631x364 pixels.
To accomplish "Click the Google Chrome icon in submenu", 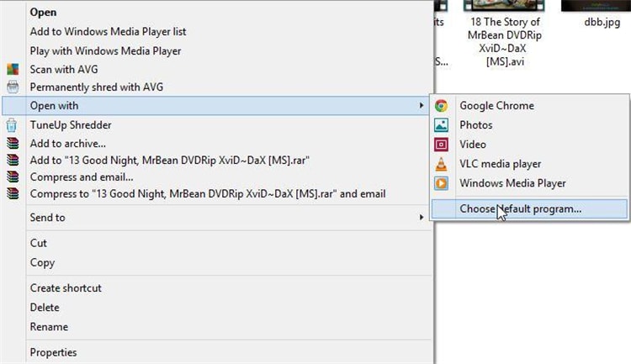I will point(441,105).
